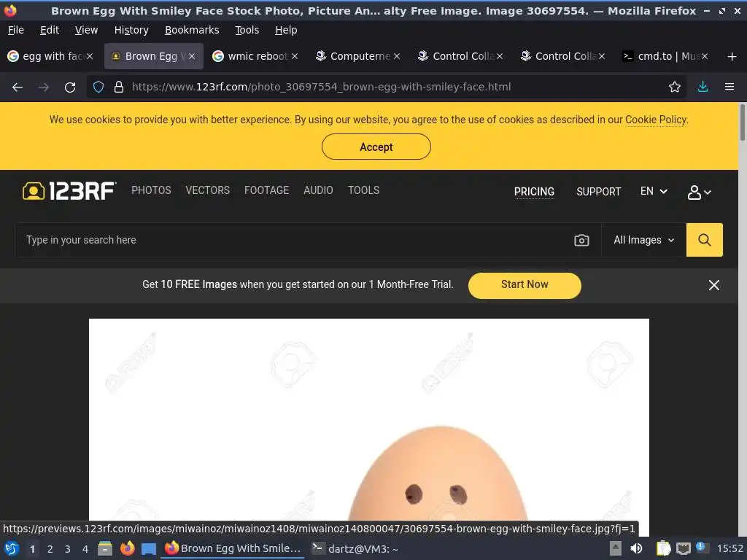
Task: Open the Cookie Policy link
Action: (656, 120)
